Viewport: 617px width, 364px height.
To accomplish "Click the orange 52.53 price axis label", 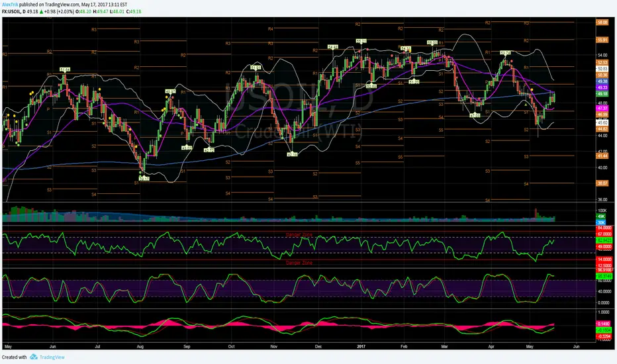I will coord(602,63).
